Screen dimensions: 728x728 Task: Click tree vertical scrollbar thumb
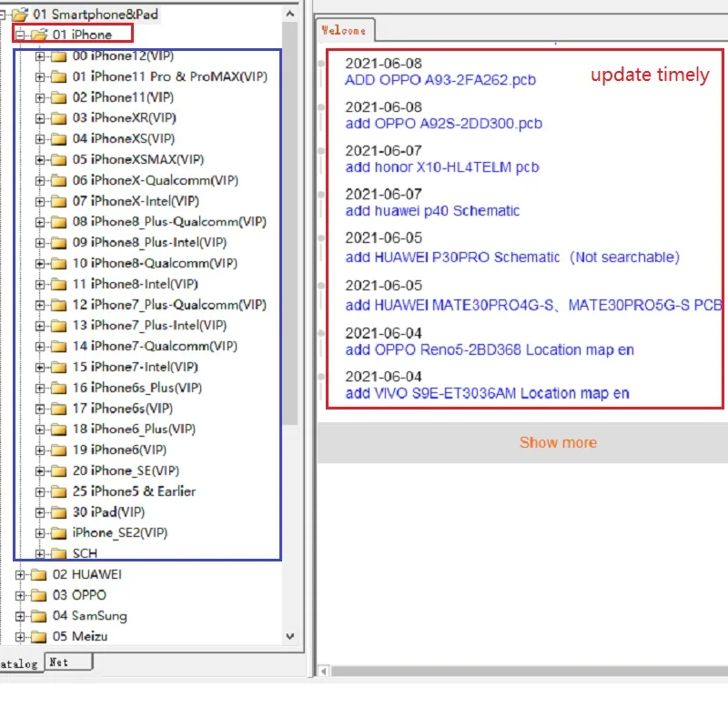[x=290, y=223]
